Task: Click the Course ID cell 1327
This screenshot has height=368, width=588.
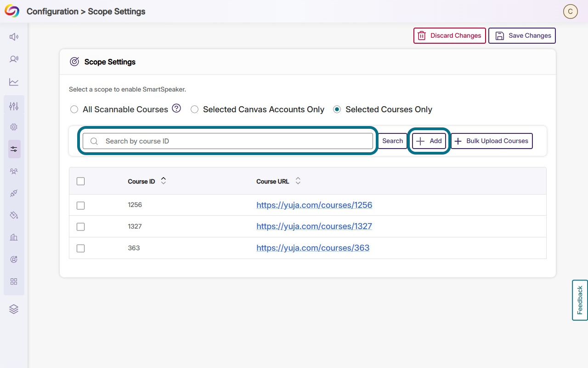Action: [135, 226]
